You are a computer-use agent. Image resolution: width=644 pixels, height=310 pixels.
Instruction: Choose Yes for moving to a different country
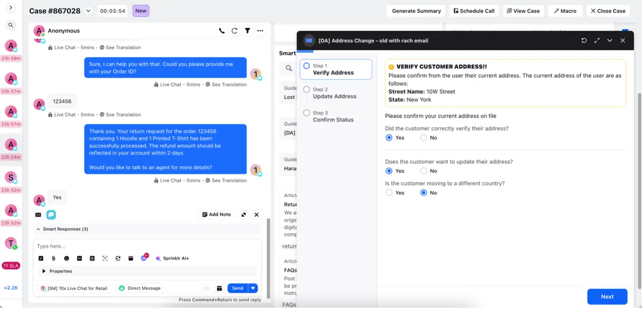coord(389,192)
